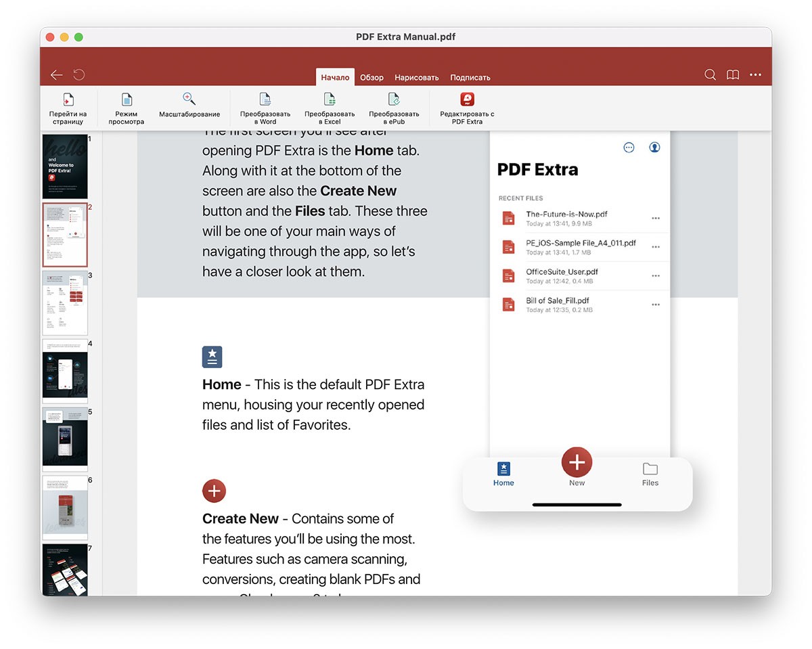Click dots next to The-Future-is-Now.pdf
The image size is (812, 649).
[655, 219]
